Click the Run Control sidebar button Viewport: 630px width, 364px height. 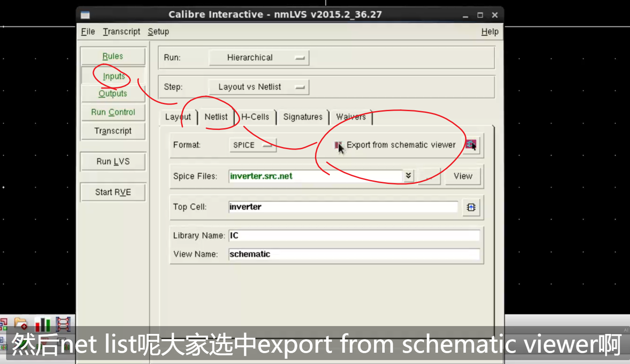coord(113,112)
